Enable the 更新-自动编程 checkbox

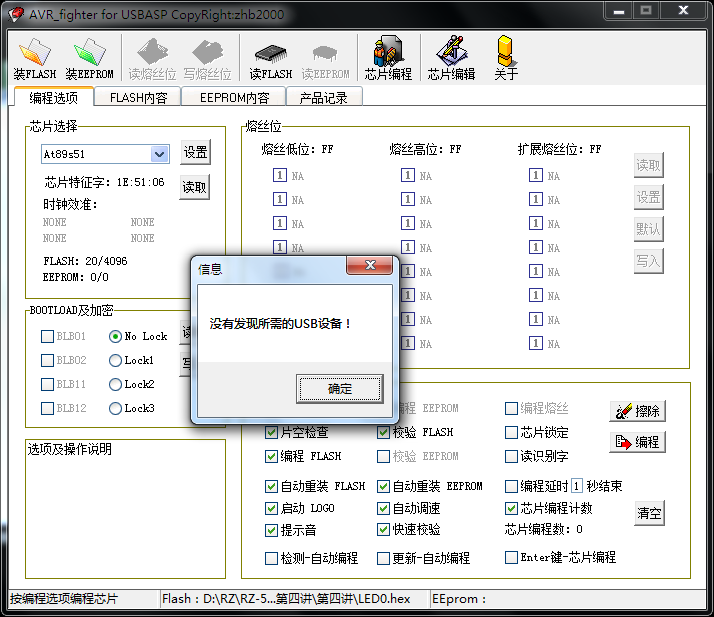[x=383, y=558]
